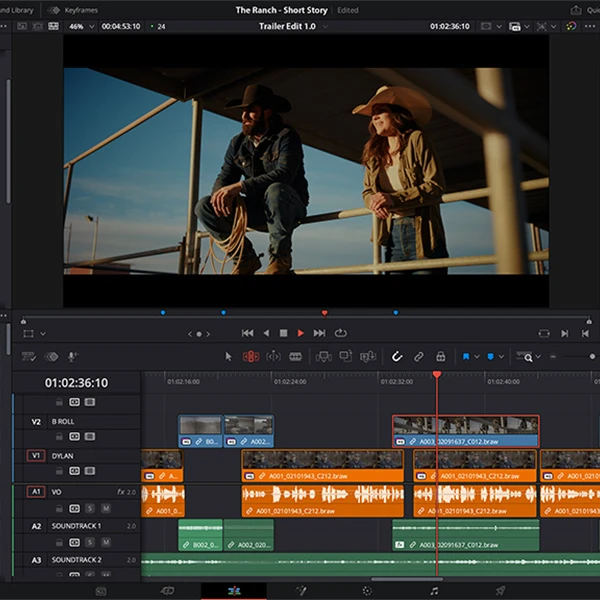Select the arrow Selection Mode tool
Viewport: 600px width, 600px height.
(x=228, y=356)
